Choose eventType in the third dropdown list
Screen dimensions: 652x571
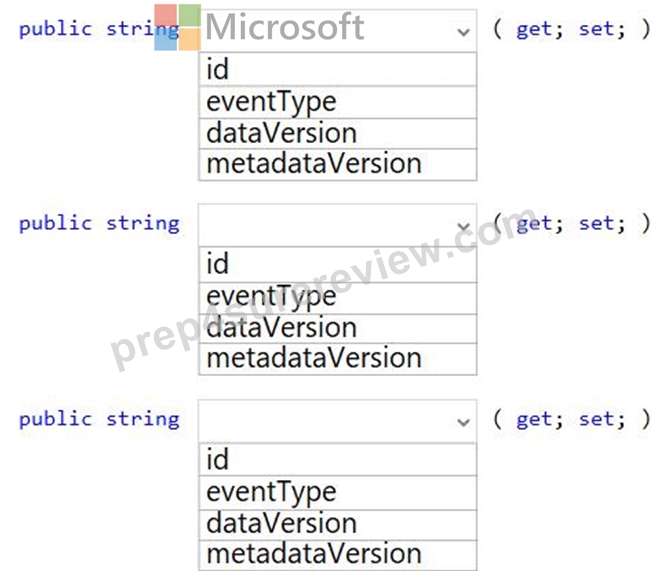point(338,493)
